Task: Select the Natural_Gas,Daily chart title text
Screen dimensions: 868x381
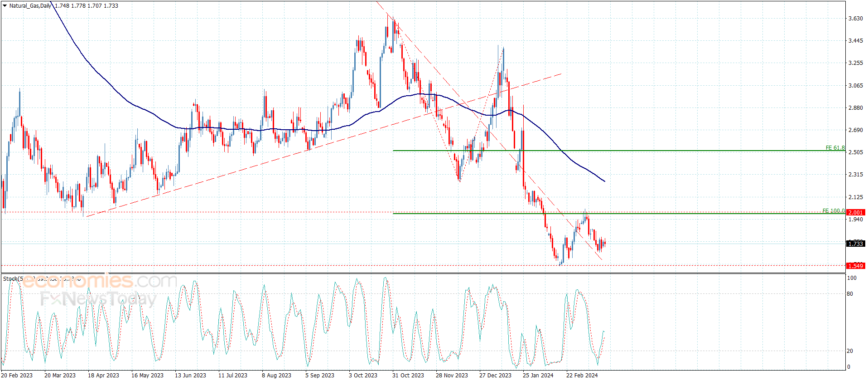Action: (30, 6)
